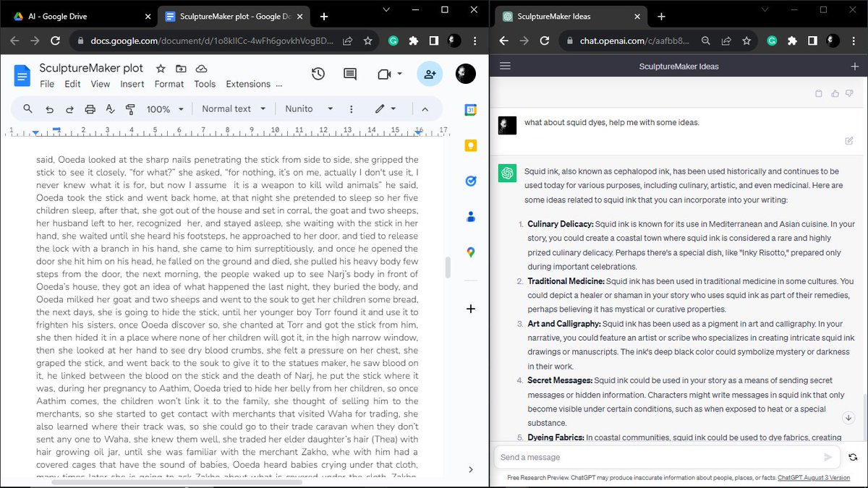
Task: Open the Tools menu
Action: click(205, 84)
